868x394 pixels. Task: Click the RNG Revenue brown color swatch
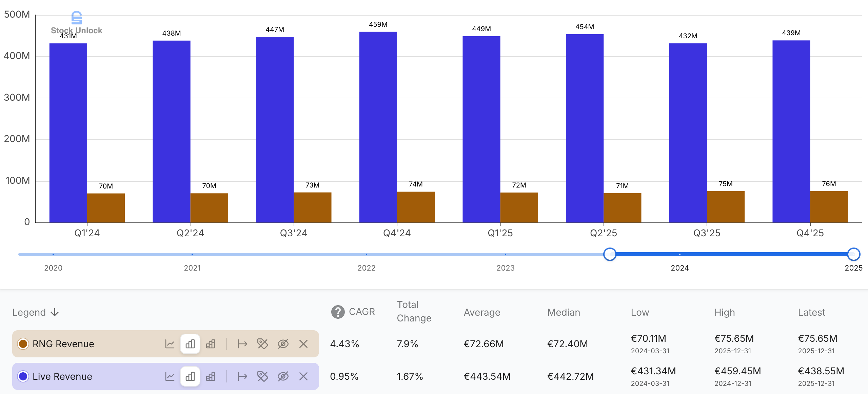(23, 344)
